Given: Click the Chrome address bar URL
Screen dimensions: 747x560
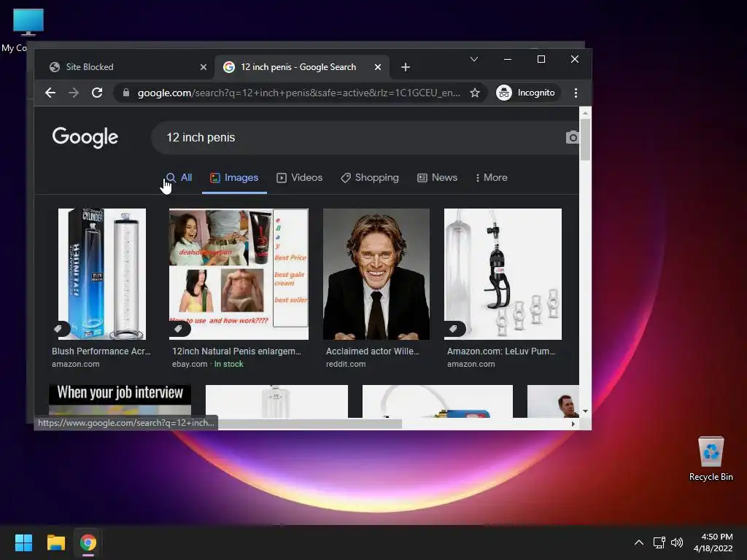Looking at the screenshot, I should [x=298, y=93].
